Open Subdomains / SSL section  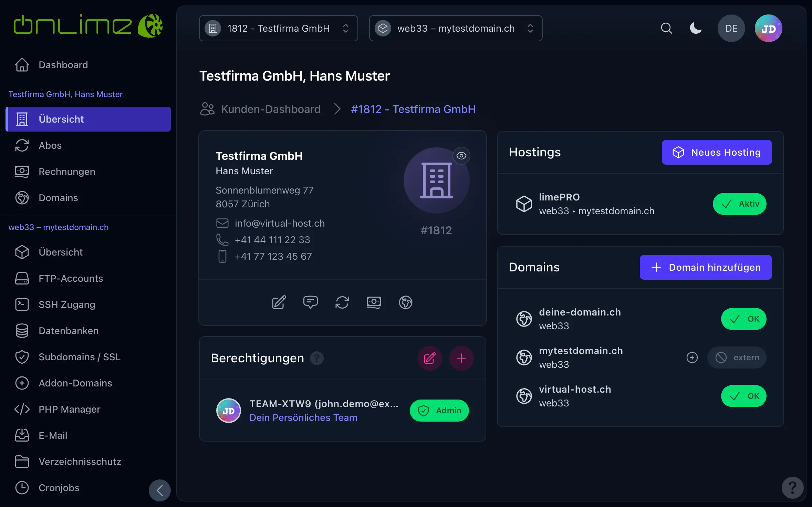[x=88, y=357]
